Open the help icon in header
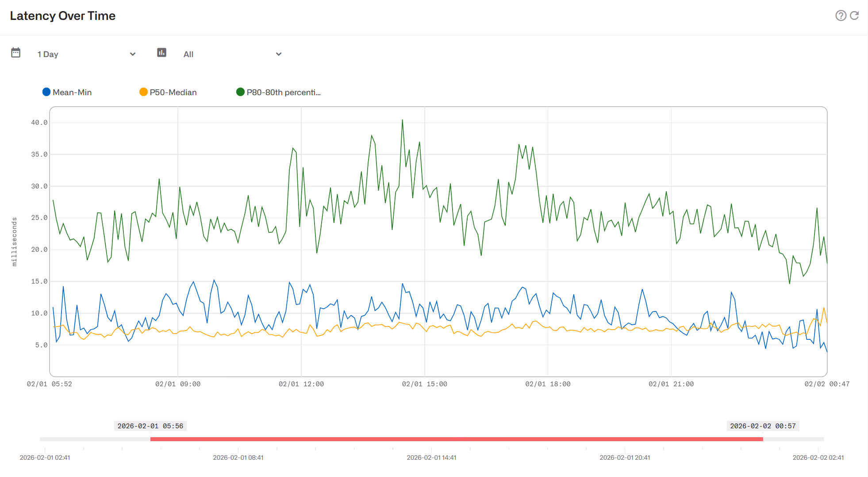Viewport: 868px width, 477px height. tap(841, 16)
